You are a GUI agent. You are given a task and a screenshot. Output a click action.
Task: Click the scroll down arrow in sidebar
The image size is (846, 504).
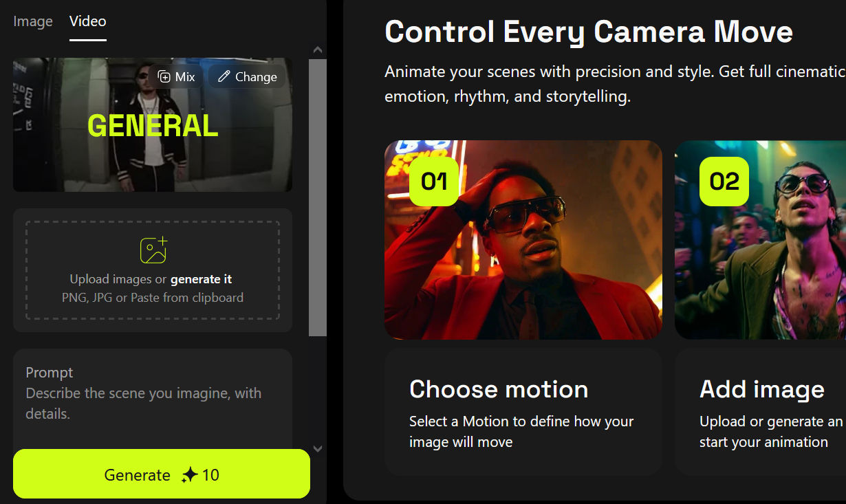(x=318, y=448)
